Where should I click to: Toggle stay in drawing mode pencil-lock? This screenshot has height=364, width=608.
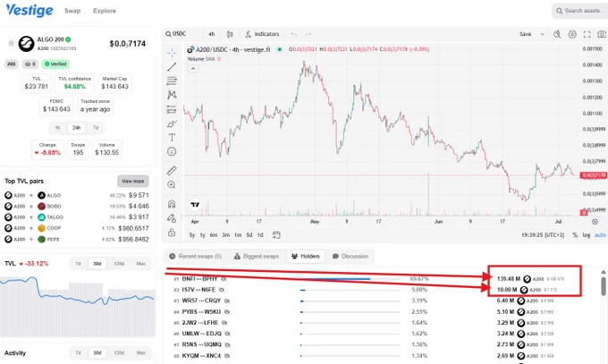point(172,218)
